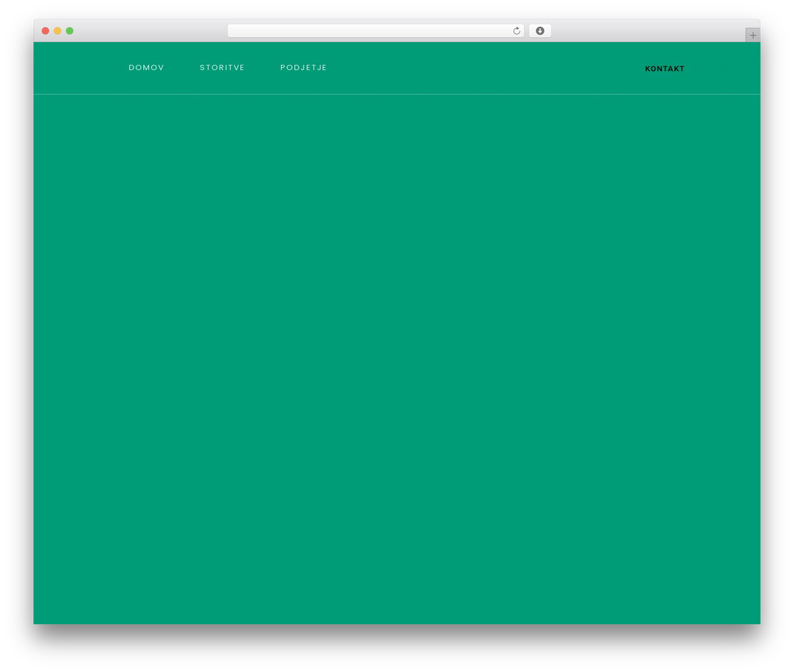This screenshot has height=672, width=794.
Task: Close the window with the red button
Action: coord(45,31)
